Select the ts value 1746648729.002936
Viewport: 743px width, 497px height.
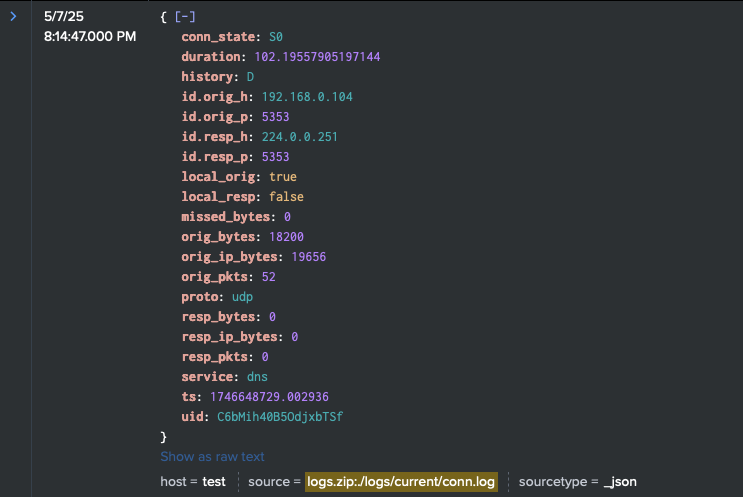[x=269, y=397]
